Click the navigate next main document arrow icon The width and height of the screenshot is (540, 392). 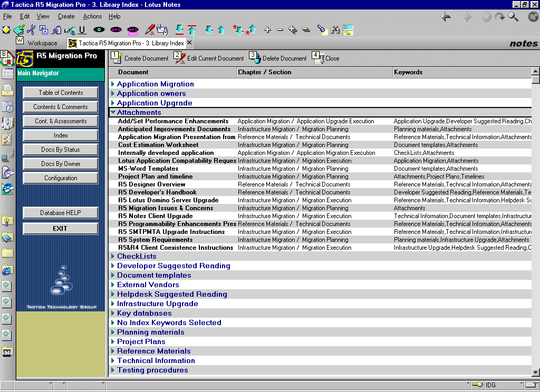point(179,30)
